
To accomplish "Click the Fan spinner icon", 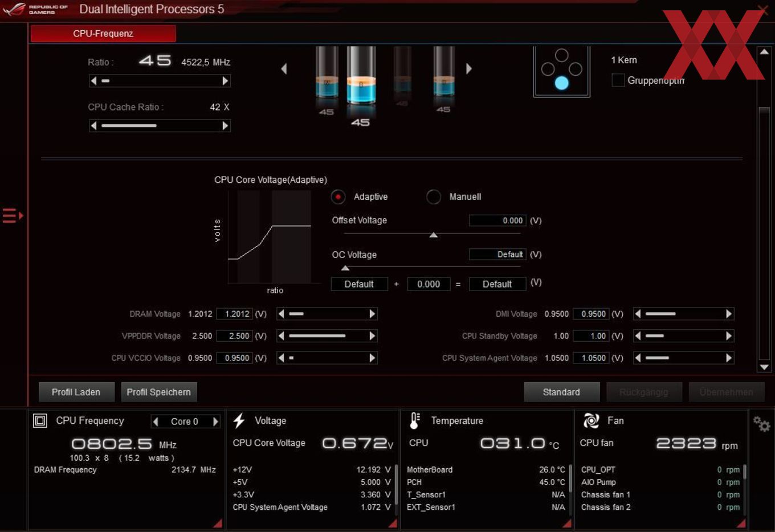I will [x=591, y=421].
